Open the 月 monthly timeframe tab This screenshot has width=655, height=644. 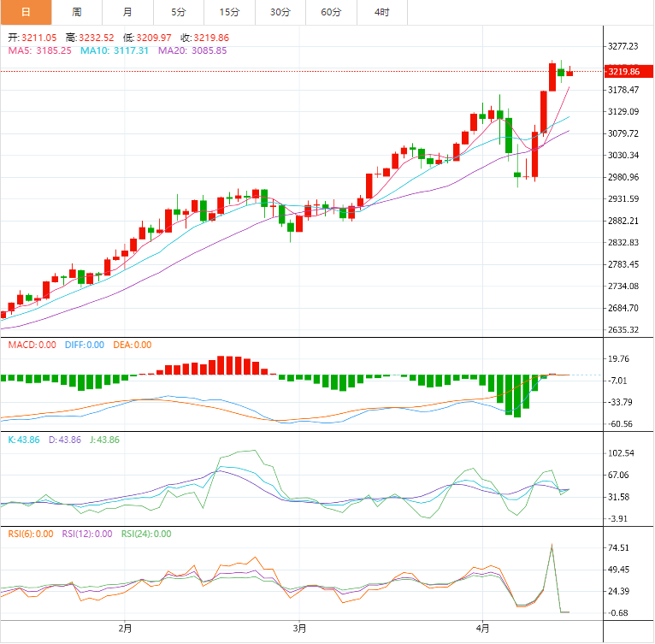click(127, 12)
